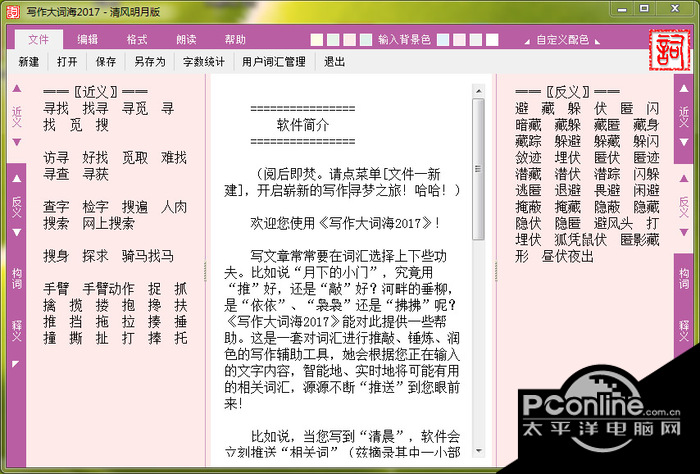Click the 〖反义〗 header in the right panel
Viewport: 700px width, 474px height.
pyautogui.click(x=567, y=92)
